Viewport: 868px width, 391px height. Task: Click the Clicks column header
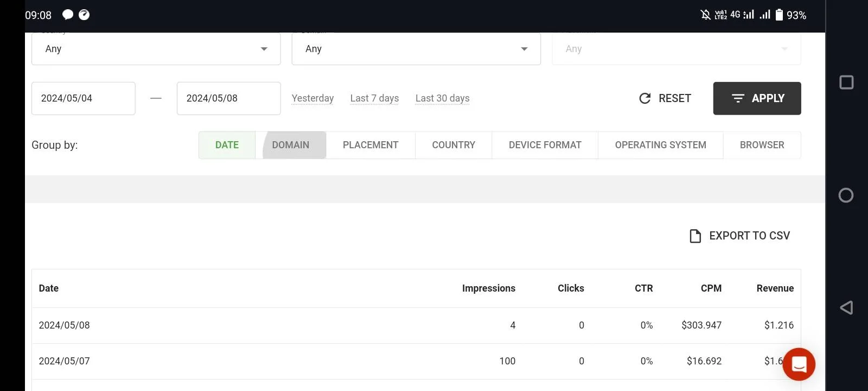(x=571, y=288)
